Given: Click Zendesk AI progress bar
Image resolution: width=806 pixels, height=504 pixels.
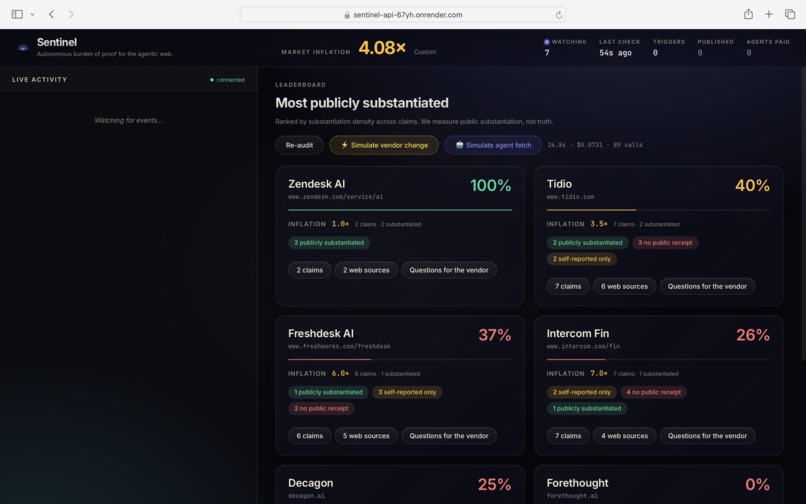Looking at the screenshot, I should tap(400, 210).
